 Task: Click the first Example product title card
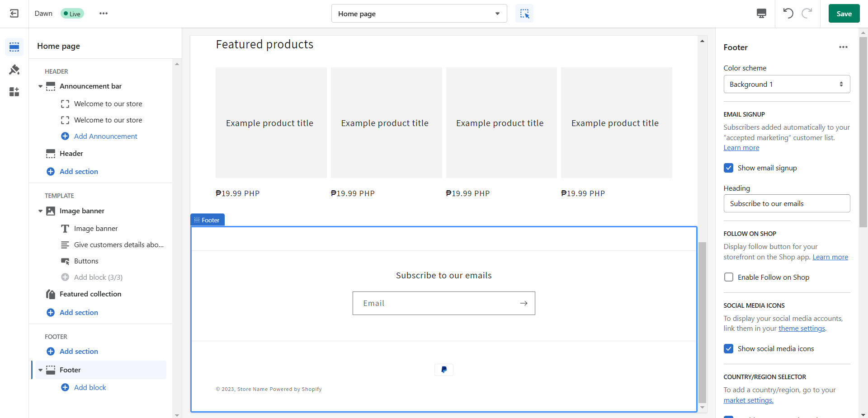(x=271, y=123)
